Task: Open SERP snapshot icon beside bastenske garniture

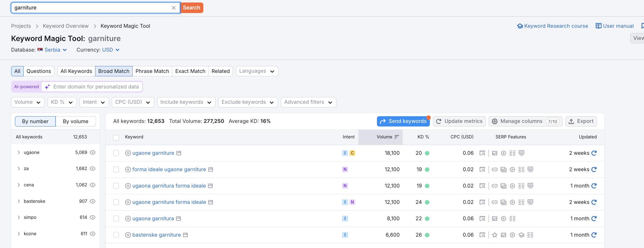Action: pos(186,235)
